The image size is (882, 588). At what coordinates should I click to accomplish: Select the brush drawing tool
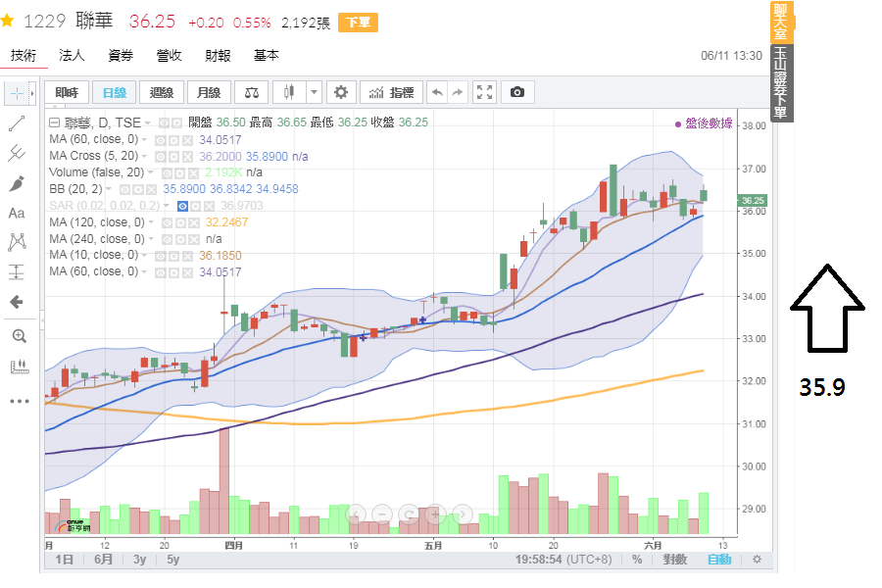pyautogui.click(x=17, y=183)
